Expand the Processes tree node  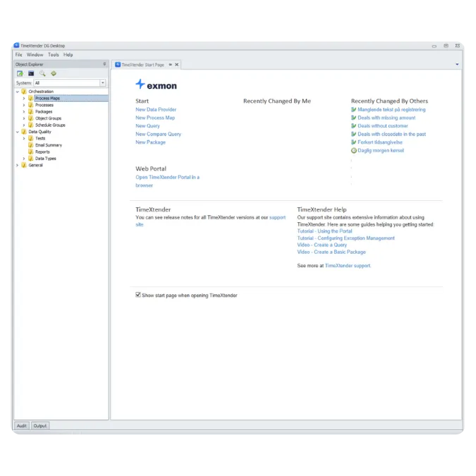tap(24, 105)
